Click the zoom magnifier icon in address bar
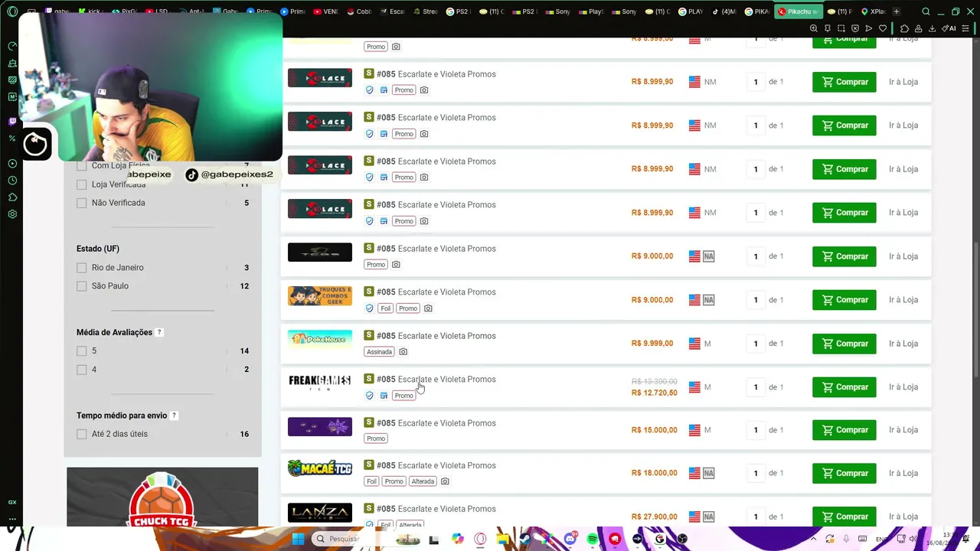 pos(814,28)
